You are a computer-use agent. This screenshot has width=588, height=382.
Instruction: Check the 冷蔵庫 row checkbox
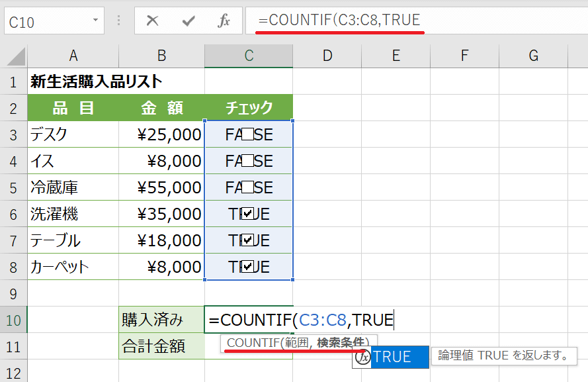click(248, 187)
